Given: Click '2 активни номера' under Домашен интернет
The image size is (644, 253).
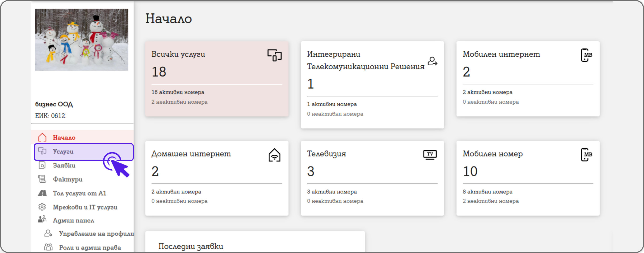Looking at the screenshot, I should click(176, 192).
